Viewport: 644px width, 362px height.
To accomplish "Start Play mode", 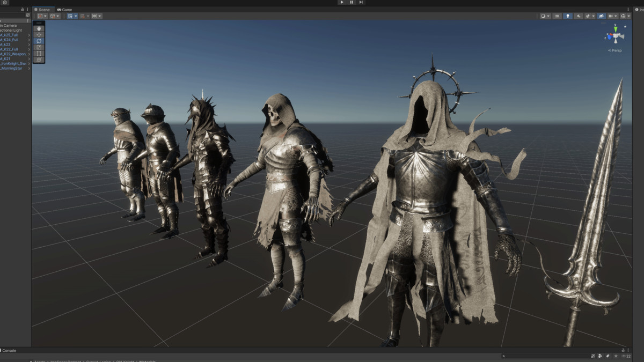I will (341, 2).
